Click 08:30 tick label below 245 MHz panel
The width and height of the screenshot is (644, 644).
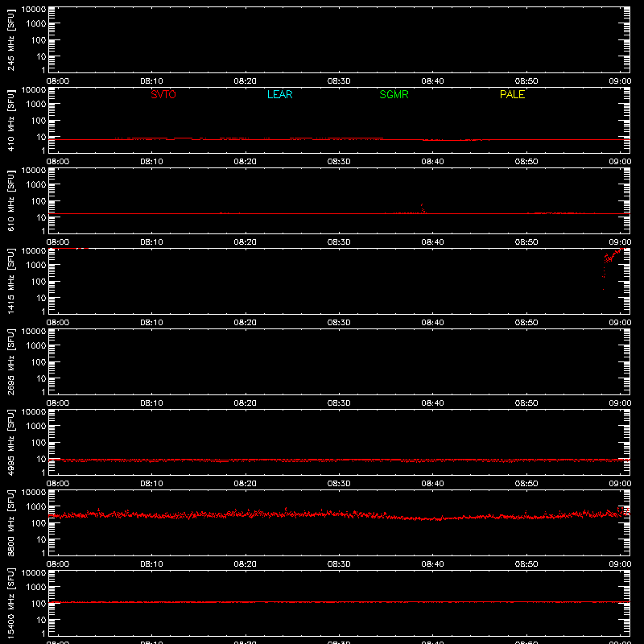pos(339,81)
